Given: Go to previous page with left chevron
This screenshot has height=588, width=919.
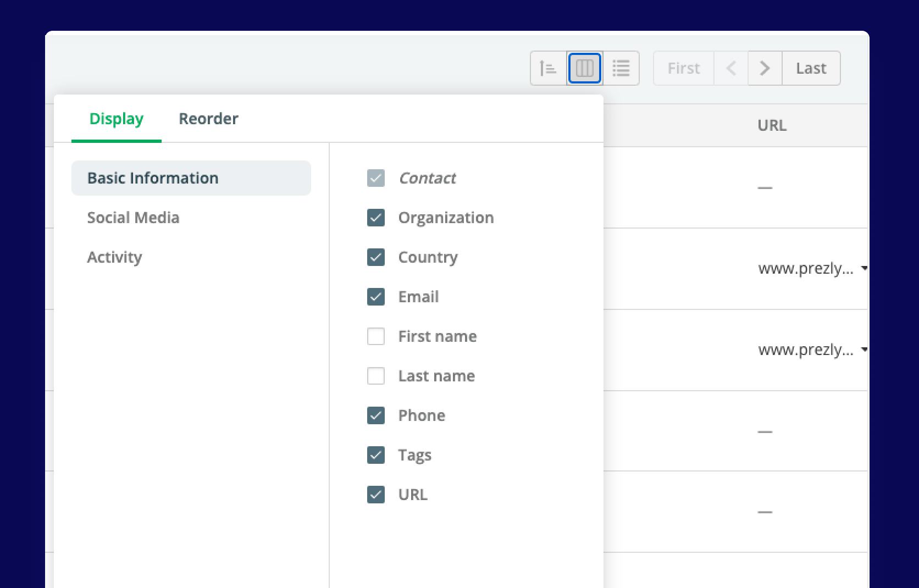Looking at the screenshot, I should click(731, 68).
